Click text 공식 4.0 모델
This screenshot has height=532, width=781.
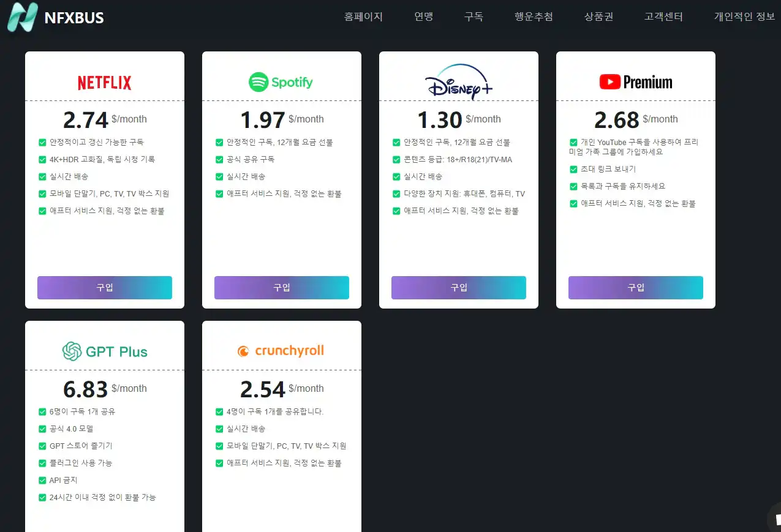71,429
